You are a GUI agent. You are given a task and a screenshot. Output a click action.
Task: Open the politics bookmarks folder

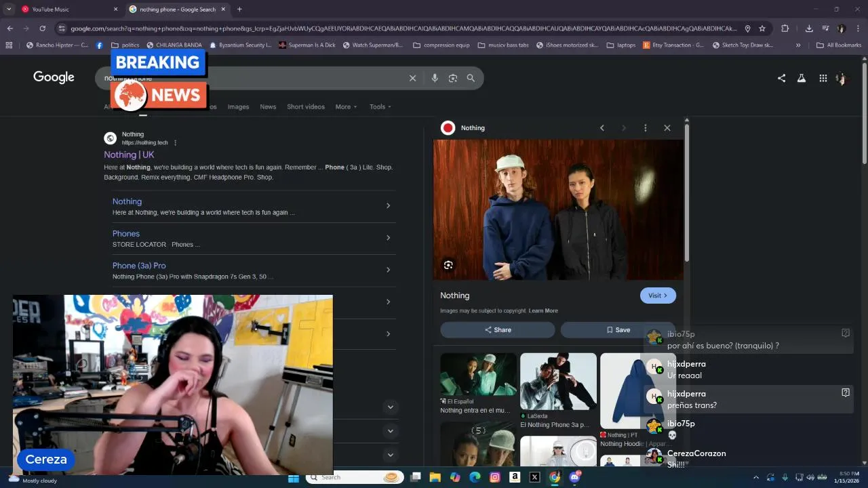(x=125, y=45)
